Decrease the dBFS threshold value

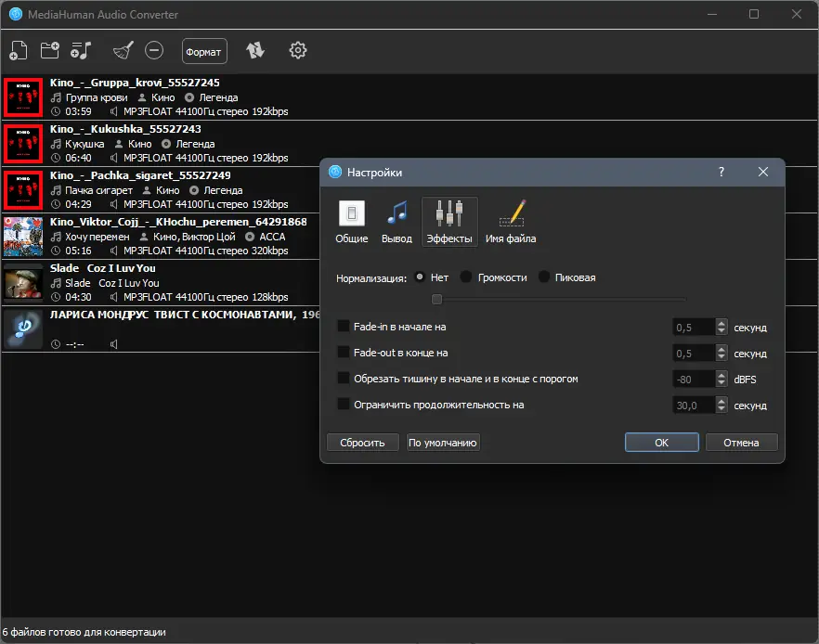point(721,382)
